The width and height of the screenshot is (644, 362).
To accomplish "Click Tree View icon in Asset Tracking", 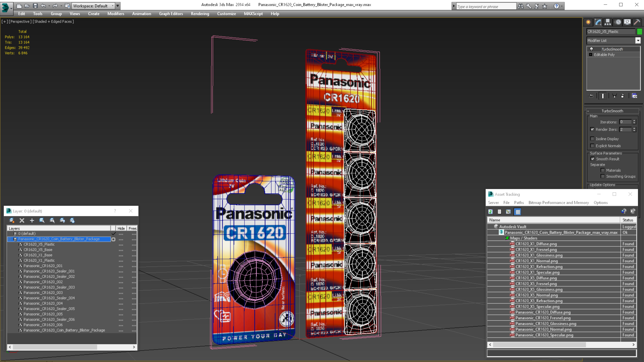I will (508, 212).
